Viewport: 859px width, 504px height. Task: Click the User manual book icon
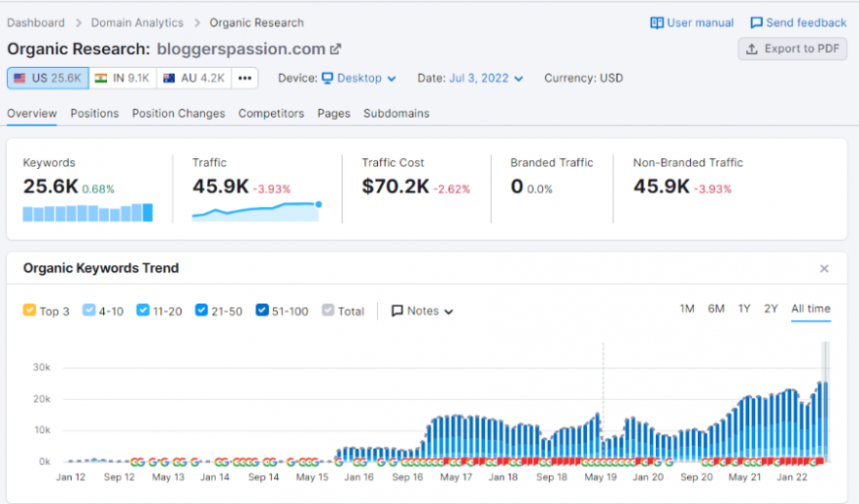657,22
